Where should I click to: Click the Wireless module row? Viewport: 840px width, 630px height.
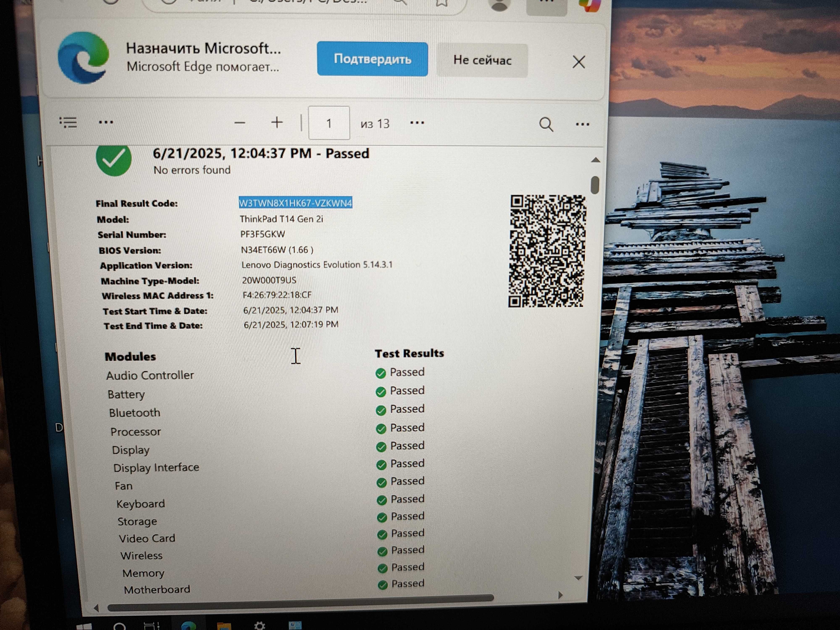click(x=141, y=556)
